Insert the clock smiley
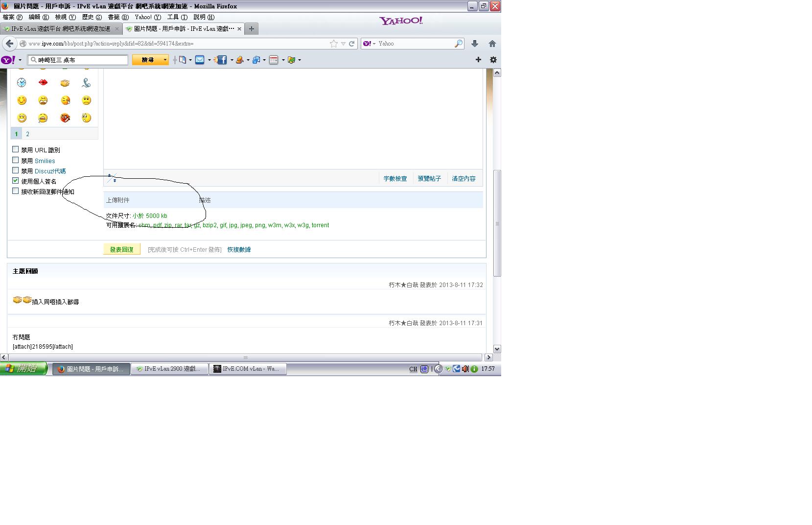 click(22, 83)
